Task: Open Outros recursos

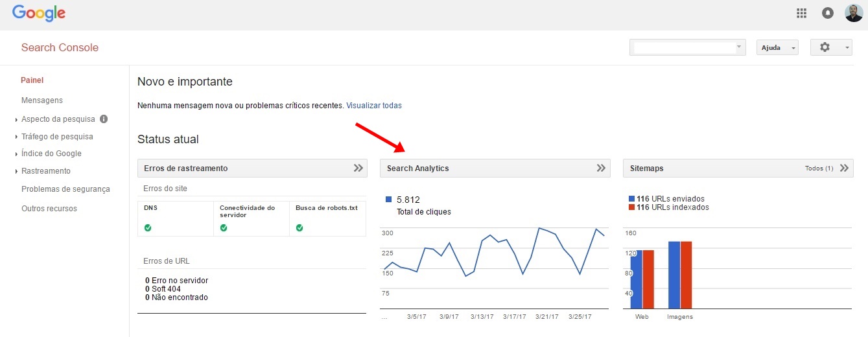Action: coord(49,209)
